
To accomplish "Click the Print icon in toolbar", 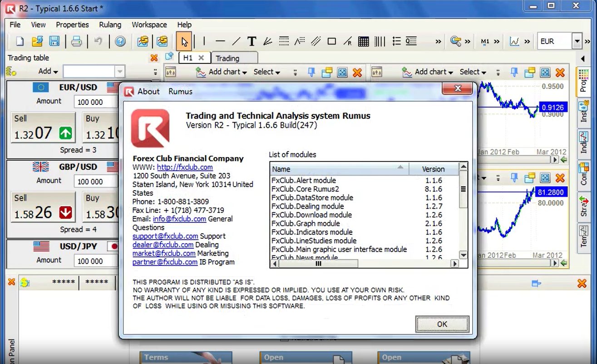I will click(x=76, y=41).
